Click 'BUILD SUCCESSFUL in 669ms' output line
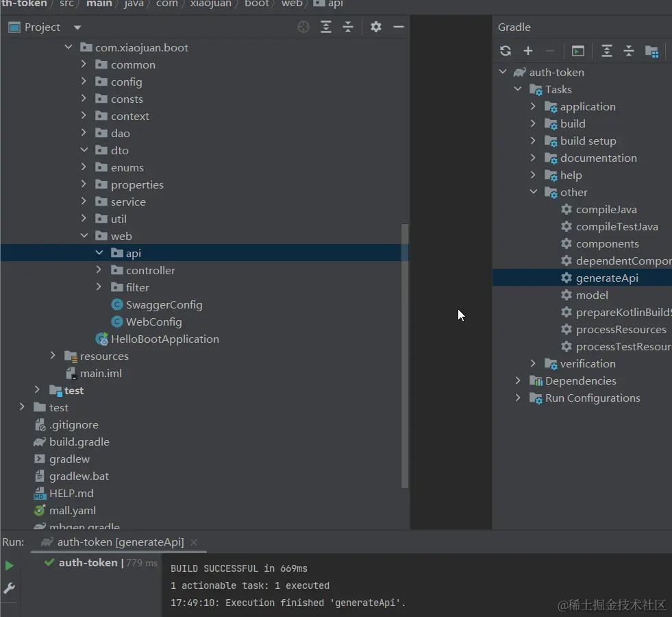 pos(239,568)
